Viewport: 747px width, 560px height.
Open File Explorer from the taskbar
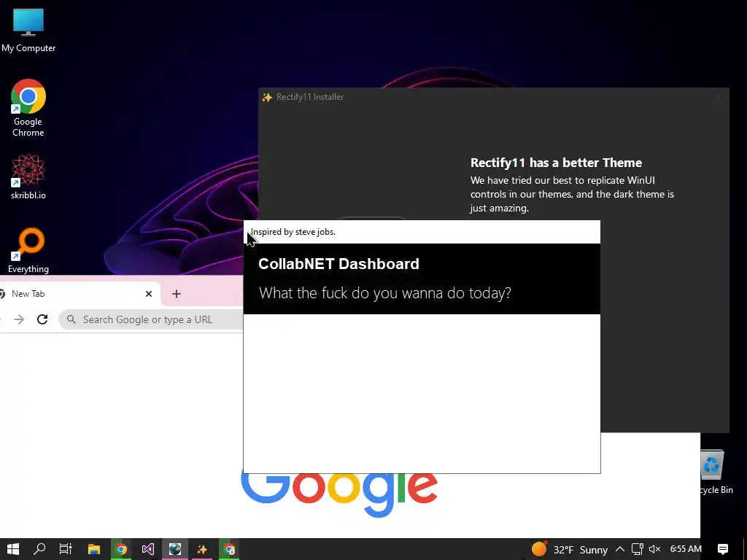(94, 549)
